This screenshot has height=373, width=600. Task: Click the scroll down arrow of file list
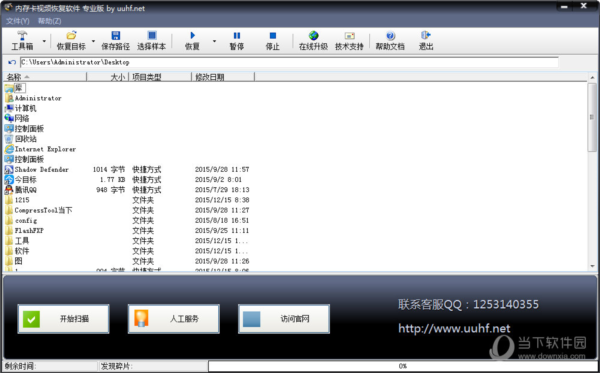(x=592, y=266)
